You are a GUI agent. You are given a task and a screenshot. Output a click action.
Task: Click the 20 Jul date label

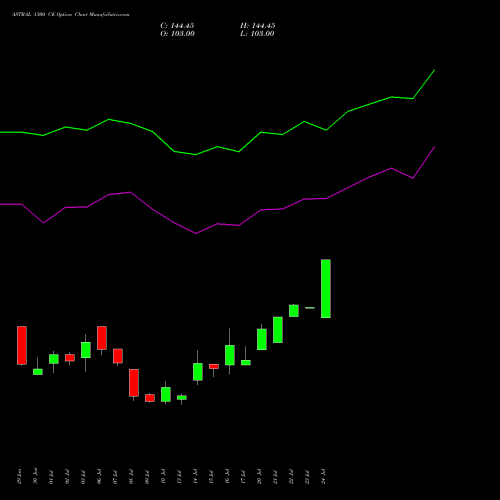point(259,477)
